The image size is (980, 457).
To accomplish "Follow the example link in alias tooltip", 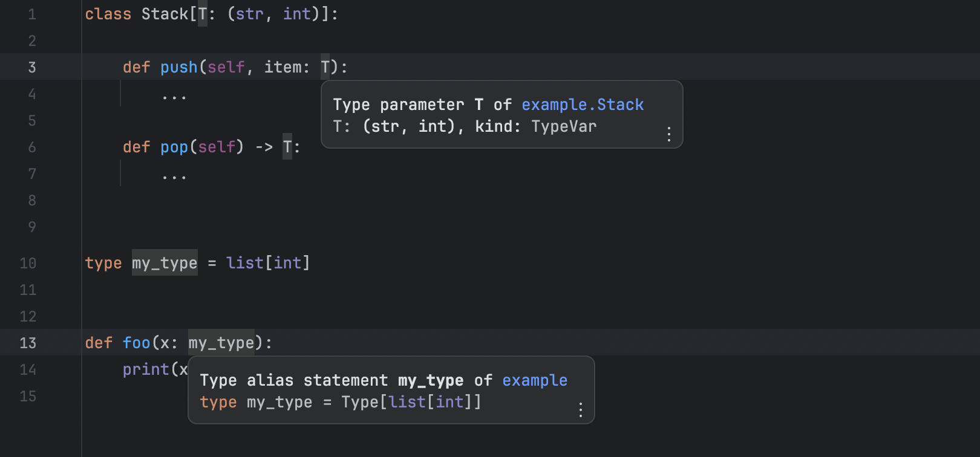I will [534, 380].
